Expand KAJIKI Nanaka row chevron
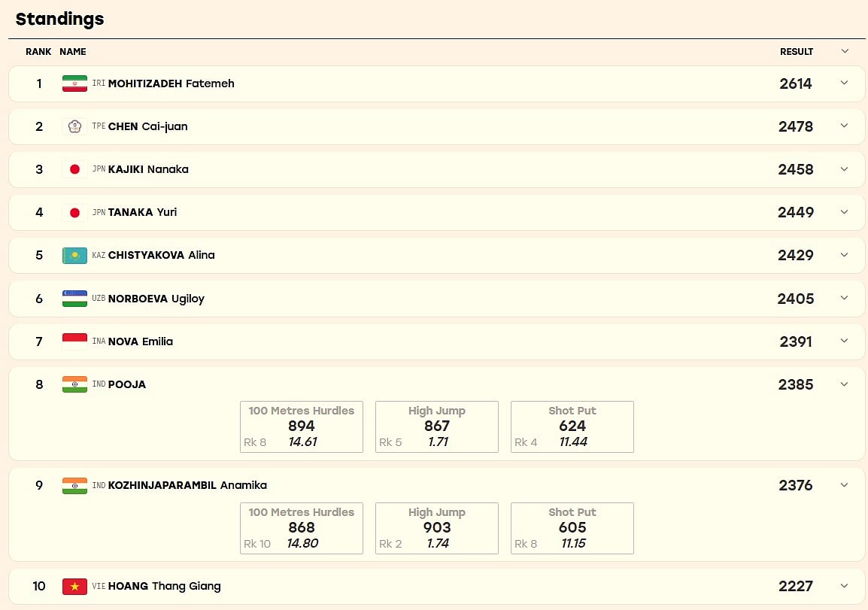This screenshot has height=610, width=868. [844, 168]
